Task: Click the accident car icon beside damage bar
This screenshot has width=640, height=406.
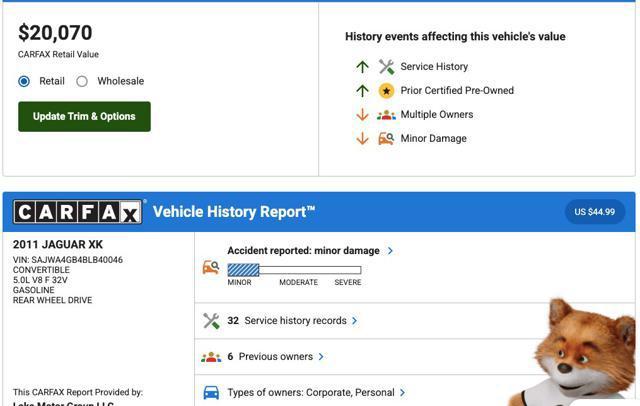Action: click(211, 267)
